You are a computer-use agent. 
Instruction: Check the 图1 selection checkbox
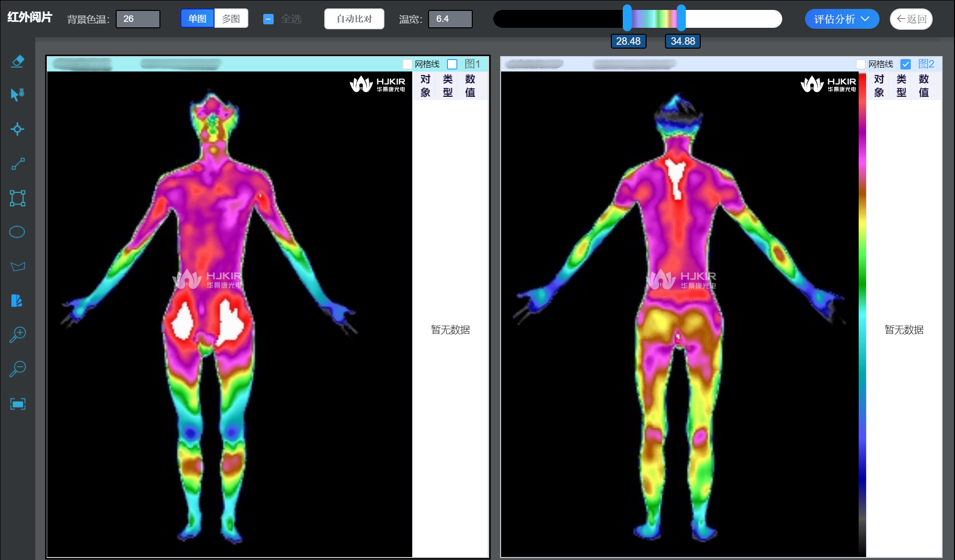[452, 64]
